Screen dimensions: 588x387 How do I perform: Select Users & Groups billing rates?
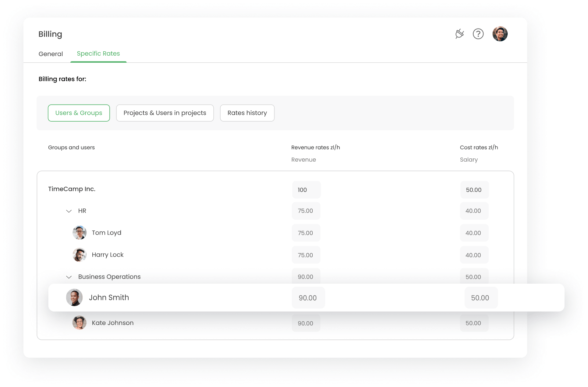point(79,113)
